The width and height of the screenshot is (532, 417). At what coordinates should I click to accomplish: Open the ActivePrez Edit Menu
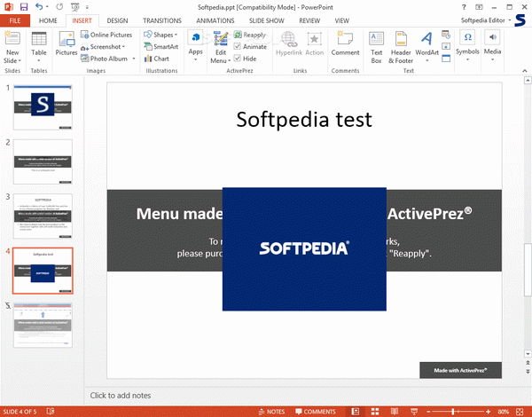221,47
